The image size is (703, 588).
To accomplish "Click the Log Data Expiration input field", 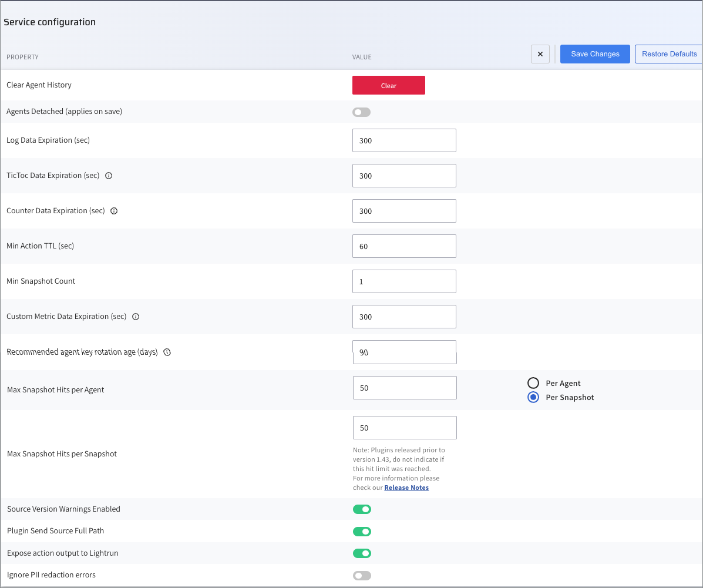I will (x=404, y=140).
